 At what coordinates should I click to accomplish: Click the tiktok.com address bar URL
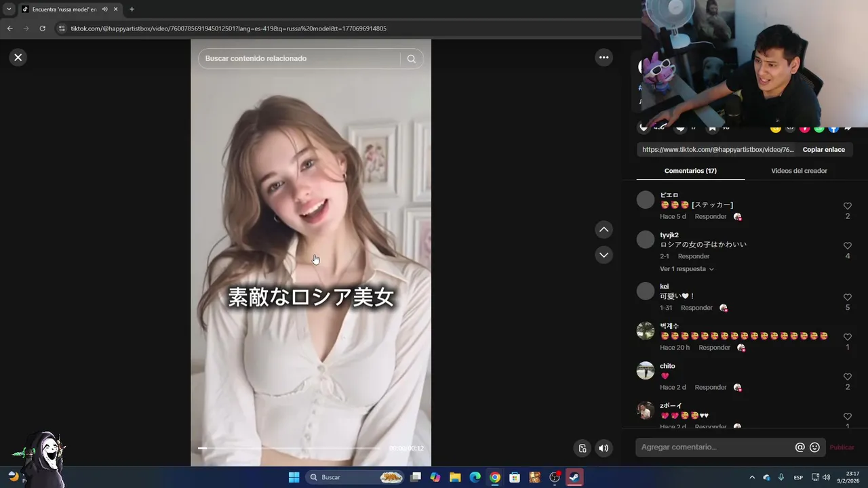coord(229,28)
